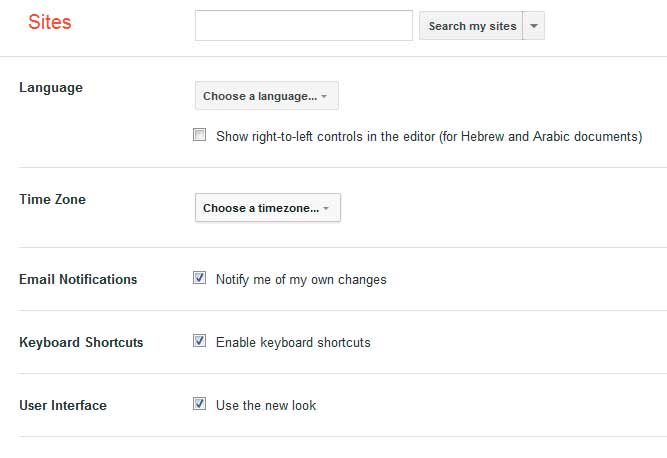667x458 pixels.
Task: Open the arrow menu beside Search my sites
Action: click(534, 26)
